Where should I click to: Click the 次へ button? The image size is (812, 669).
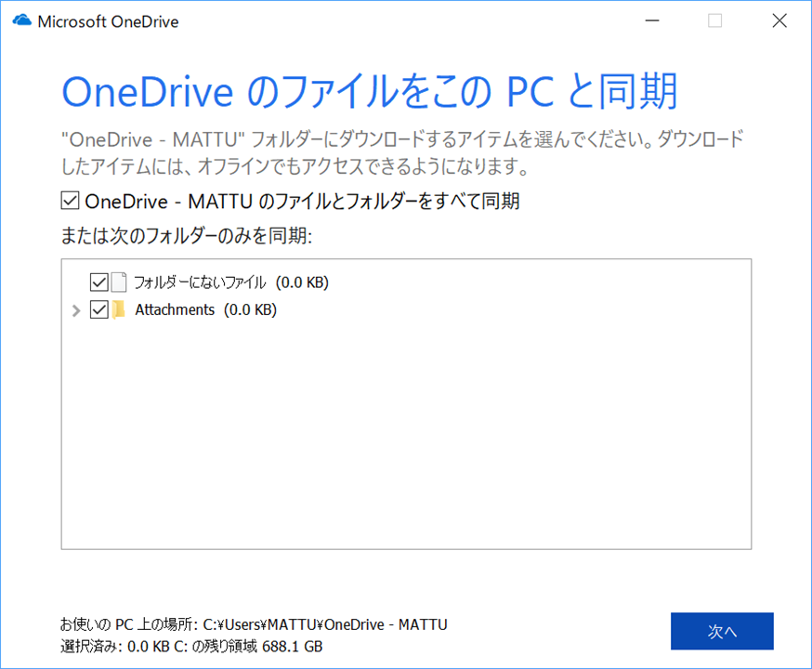pos(722,631)
